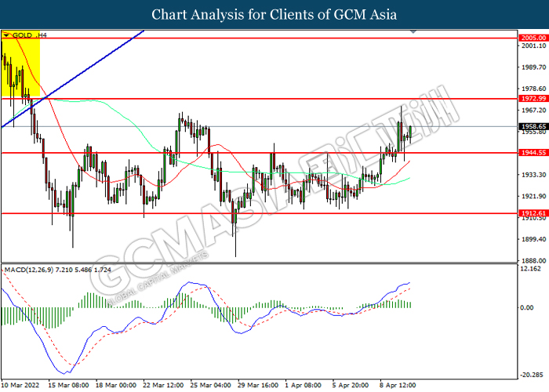Click the chart shift triangle marker at top
The width and height of the screenshot is (549, 392).
pos(413,31)
